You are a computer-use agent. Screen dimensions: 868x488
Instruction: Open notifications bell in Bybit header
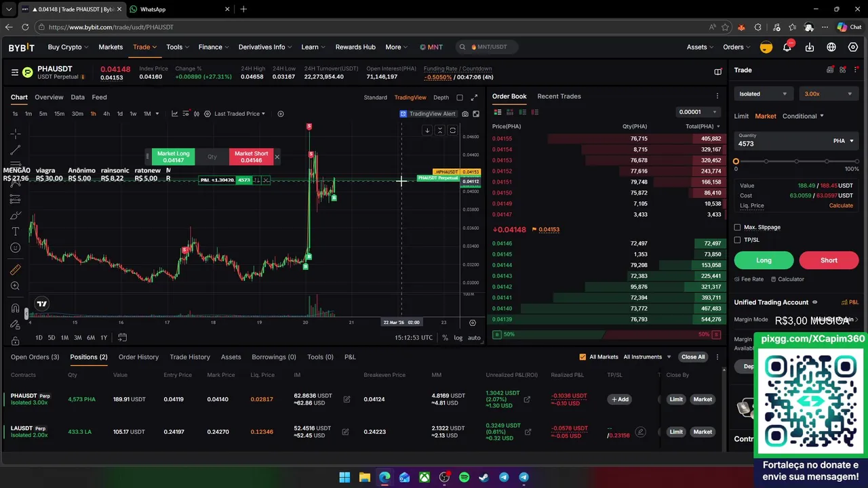(787, 47)
